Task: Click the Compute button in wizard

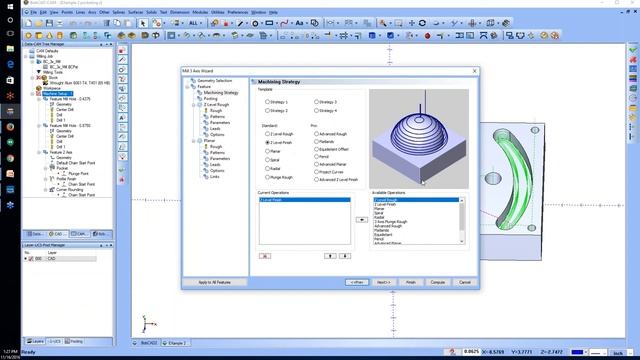Action: pyautogui.click(x=438, y=282)
